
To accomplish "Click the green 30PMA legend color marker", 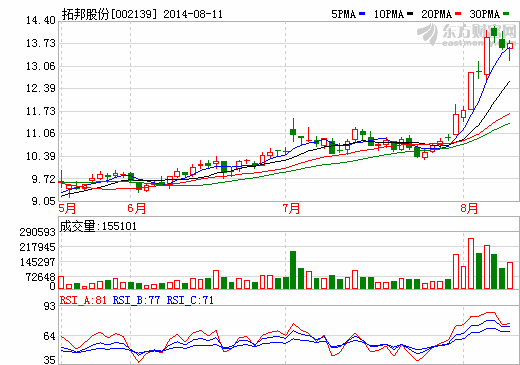I will click(x=506, y=14).
